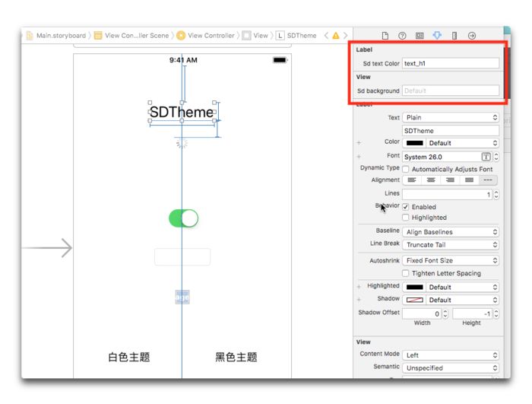The image size is (532, 404).
Task: Open the Size inspector tab
Action: pyautogui.click(x=454, y=35)
